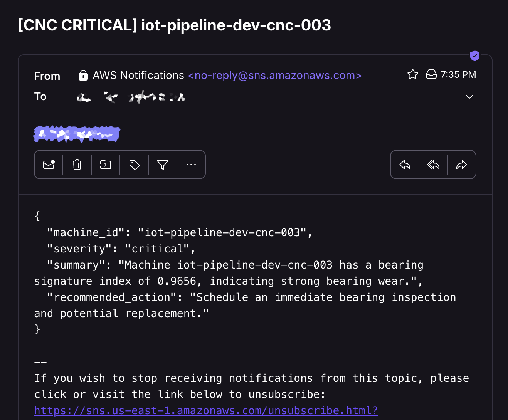Viewport: 508px width, 420px height.
Task: Click the 7:35 PM timestamp
Action: [458, 74]
